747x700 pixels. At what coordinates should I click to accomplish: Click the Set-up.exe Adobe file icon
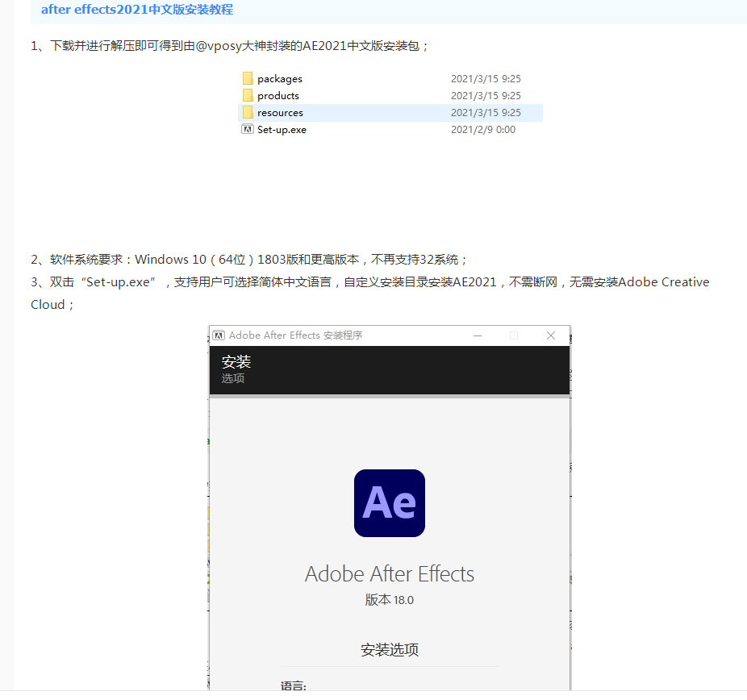point(248,129)
